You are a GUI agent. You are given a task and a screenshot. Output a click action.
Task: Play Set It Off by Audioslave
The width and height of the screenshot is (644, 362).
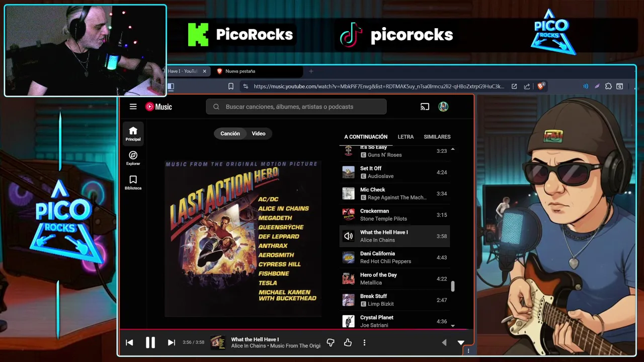click(x=395, y=172)
